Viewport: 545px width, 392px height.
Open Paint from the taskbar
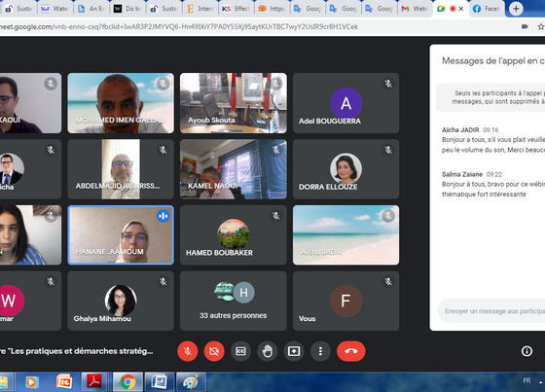tap(191, 382)
